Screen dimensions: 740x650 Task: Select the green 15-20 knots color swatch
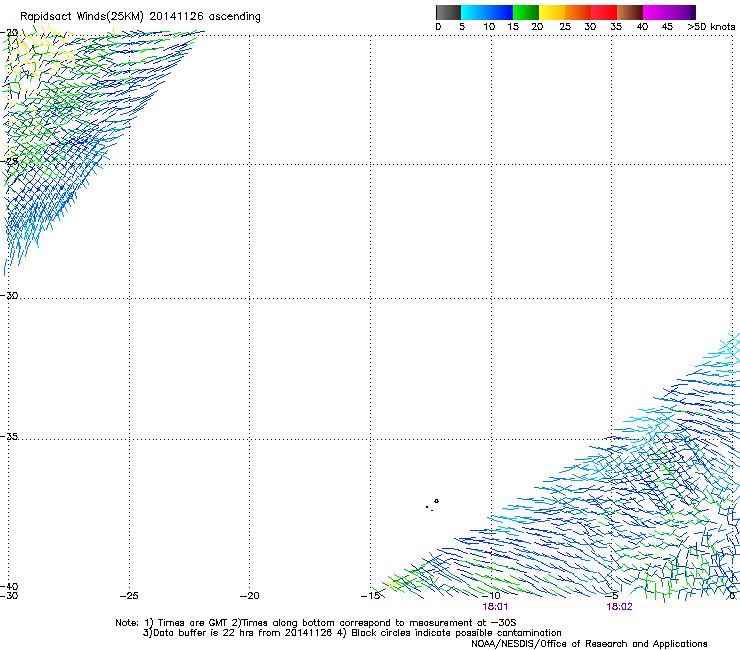[526, 12]
